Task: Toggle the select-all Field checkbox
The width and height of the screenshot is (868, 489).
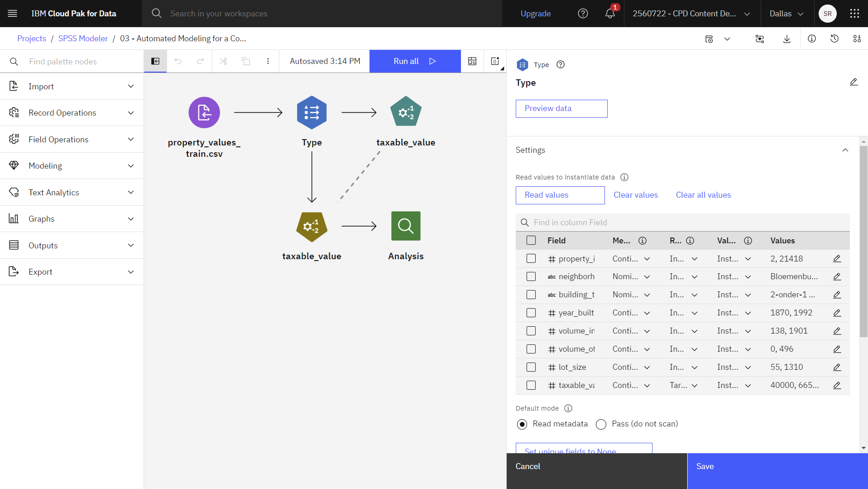Action: 531,241
